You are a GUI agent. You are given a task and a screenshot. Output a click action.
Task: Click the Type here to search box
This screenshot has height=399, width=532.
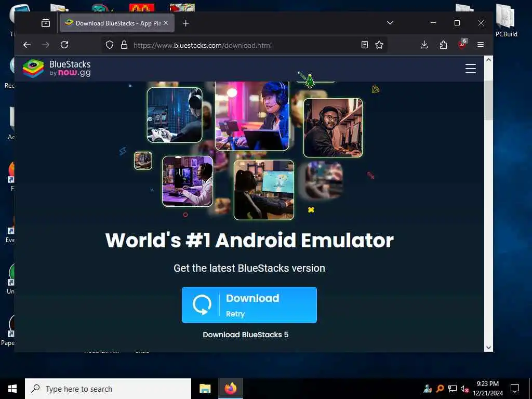coord(108,389)
